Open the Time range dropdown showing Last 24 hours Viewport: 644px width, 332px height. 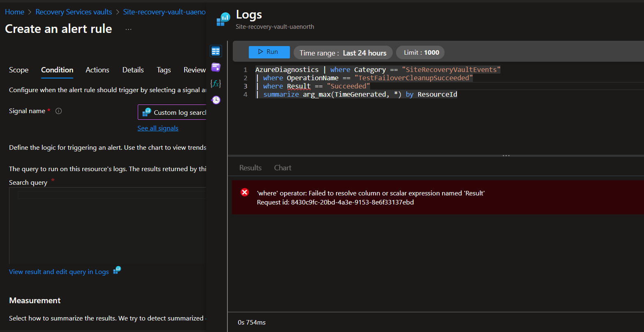point(343,53)
